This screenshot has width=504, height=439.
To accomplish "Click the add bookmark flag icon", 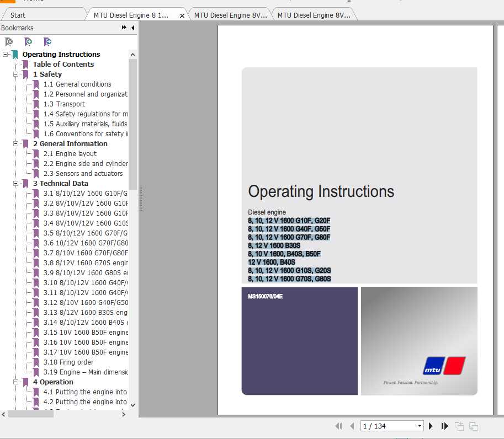I will pos(28,42).
